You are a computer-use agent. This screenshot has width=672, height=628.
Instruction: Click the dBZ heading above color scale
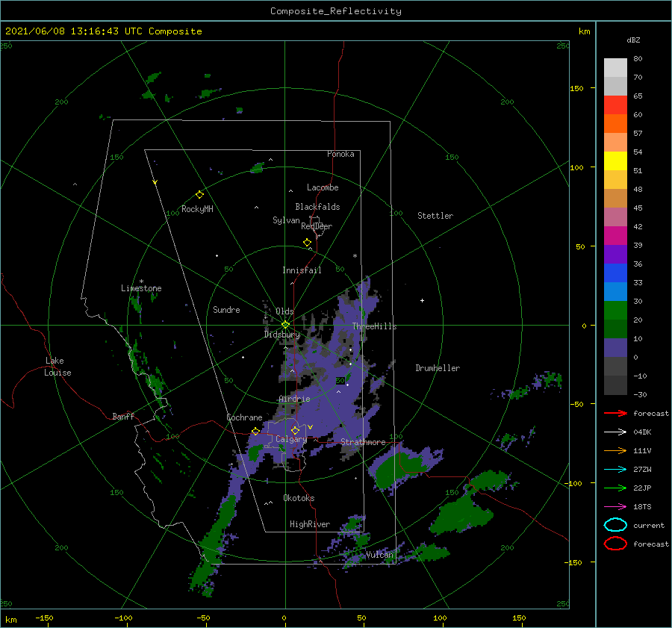pyautogui.click(x=633, y=40)
